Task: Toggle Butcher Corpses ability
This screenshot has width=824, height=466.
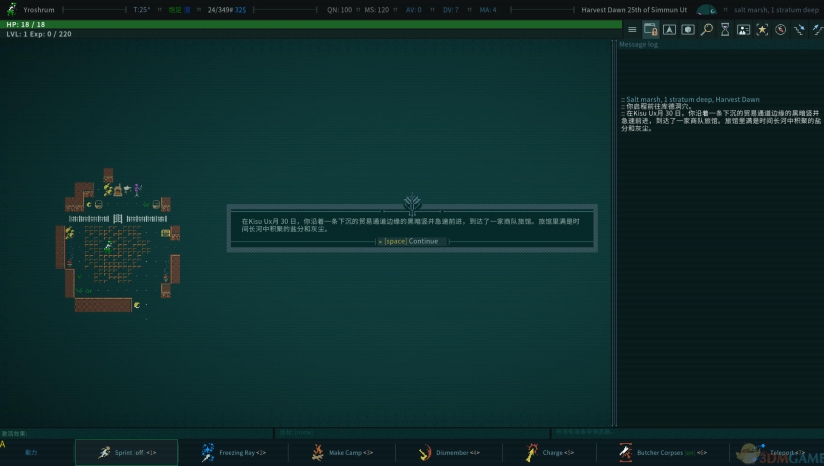Action: click(x=665, y=453)
